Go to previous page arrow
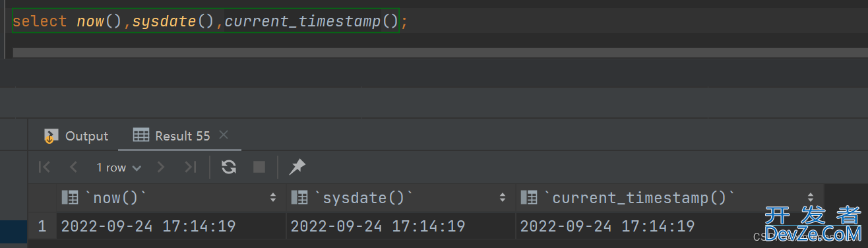This screenshot has height=248, width=868. point(73,168)
